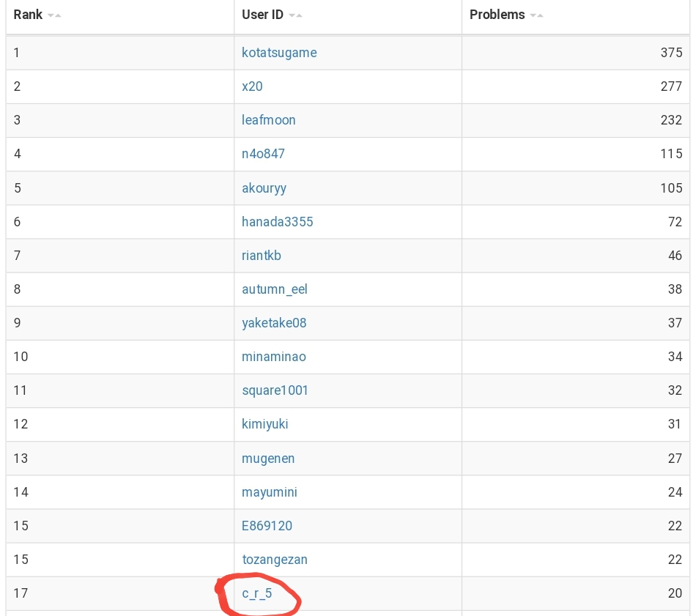Sort the table by User ID column

click(295, 15)
